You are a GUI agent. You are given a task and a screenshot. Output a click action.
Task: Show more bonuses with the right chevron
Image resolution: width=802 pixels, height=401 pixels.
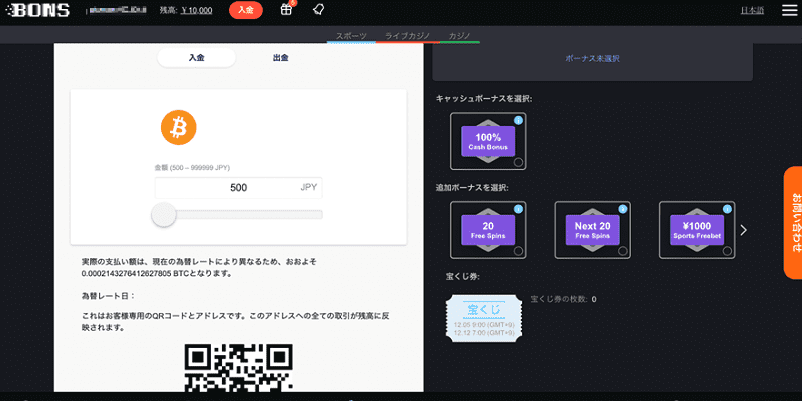(744, 230)
